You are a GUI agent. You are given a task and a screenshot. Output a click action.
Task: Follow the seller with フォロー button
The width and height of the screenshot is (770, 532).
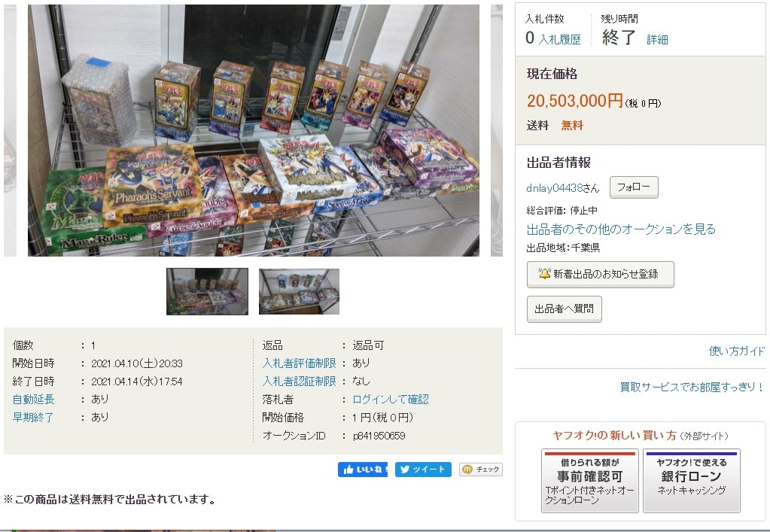[x=634, y=187]
